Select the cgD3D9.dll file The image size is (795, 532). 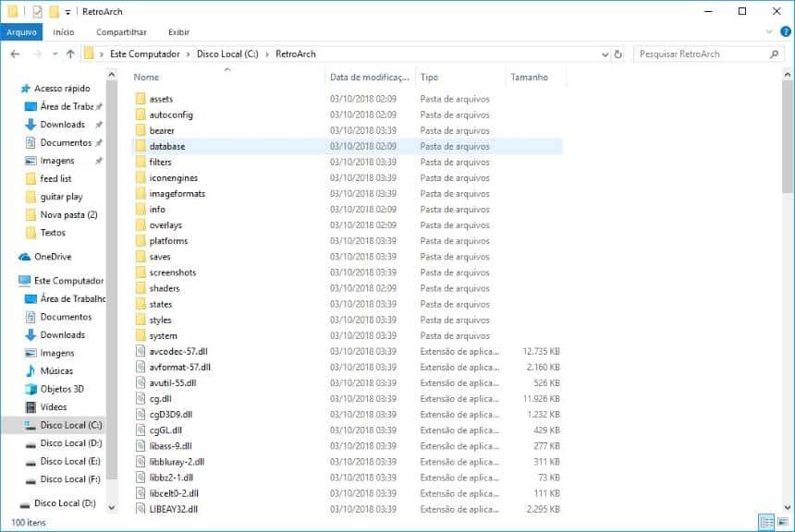[x=171, y=415]
